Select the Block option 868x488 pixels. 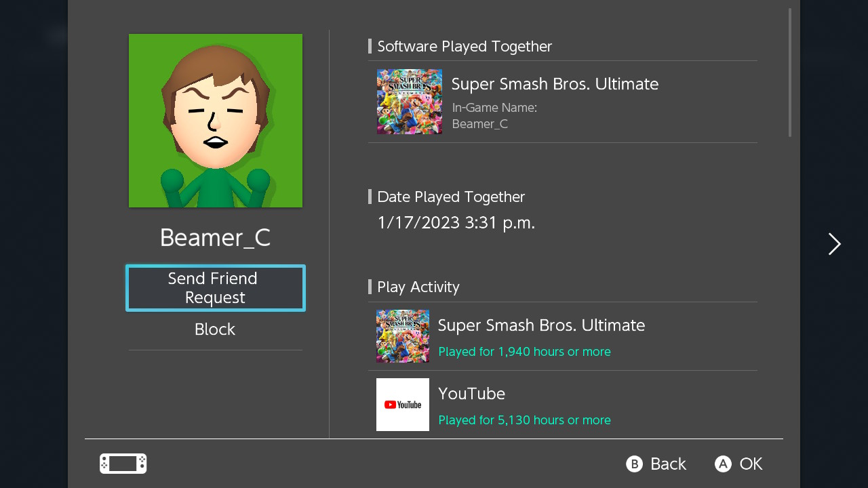(x=215, y=329)
